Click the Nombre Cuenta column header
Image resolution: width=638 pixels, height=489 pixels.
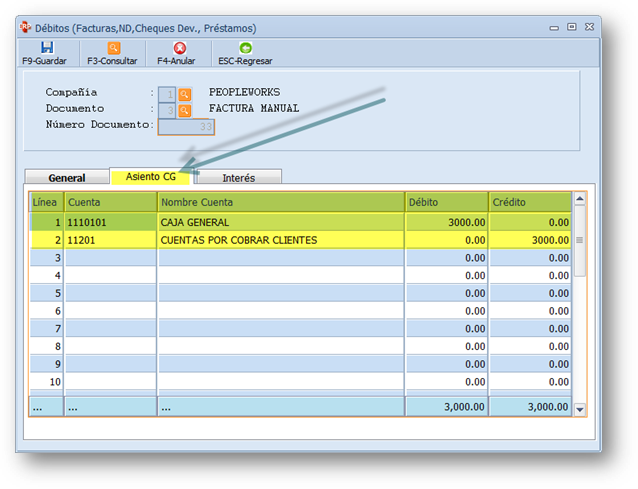coord(280,202)
